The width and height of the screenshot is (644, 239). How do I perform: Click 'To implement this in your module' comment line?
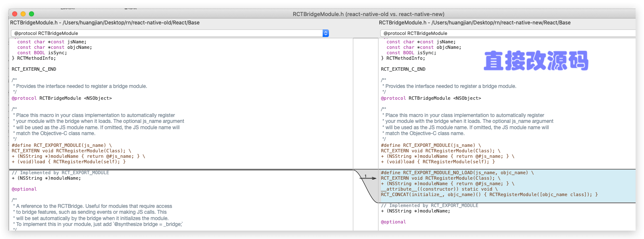[x=98, y=224]
